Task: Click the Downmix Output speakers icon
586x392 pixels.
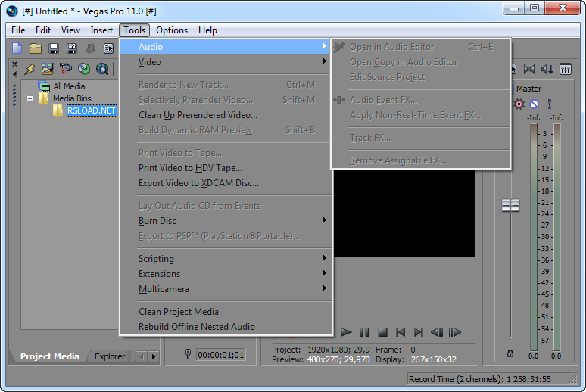Action: [x=528, y=69]
